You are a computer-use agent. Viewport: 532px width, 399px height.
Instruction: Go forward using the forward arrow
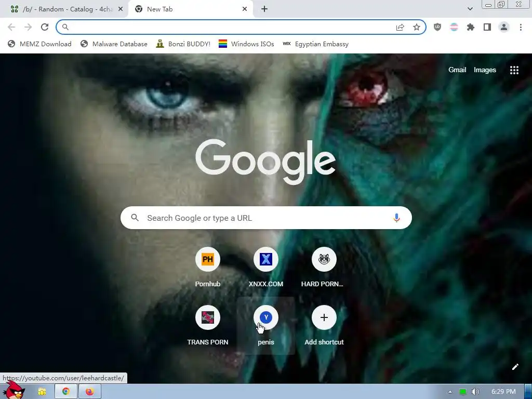click(x=28, y=27)
